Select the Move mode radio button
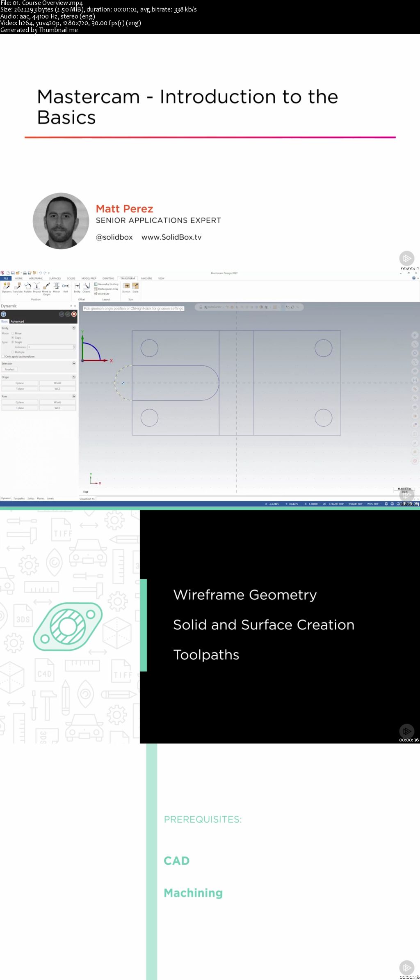This screenshot has height=980, width=420. coord(13,333)
